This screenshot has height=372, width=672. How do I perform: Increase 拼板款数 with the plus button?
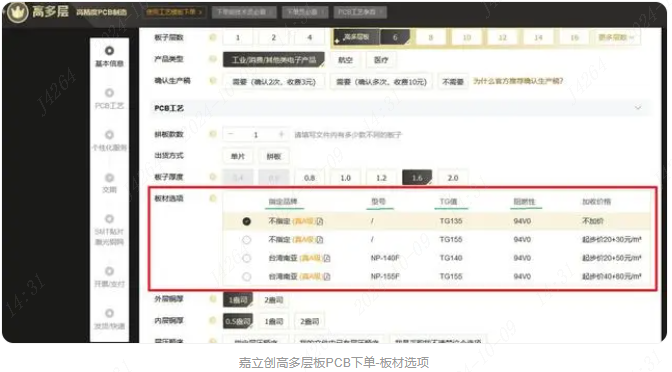coord(281,135)
